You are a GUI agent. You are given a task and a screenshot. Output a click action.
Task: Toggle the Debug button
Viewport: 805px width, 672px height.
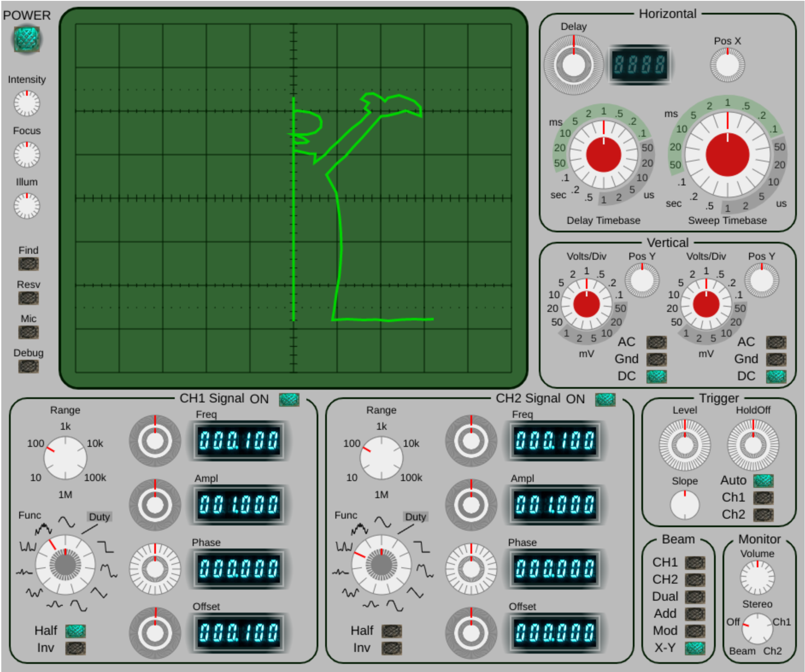[x=29, y=367]
